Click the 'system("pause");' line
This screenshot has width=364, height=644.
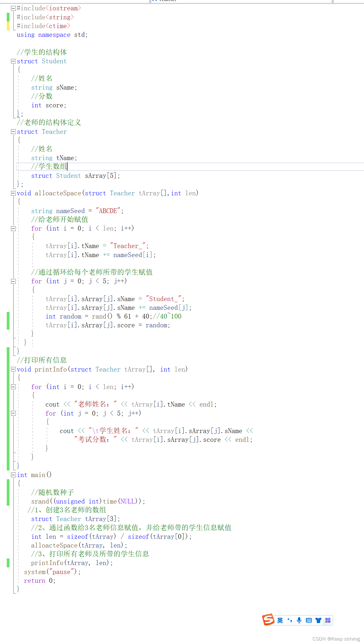[x=52, y=572]
